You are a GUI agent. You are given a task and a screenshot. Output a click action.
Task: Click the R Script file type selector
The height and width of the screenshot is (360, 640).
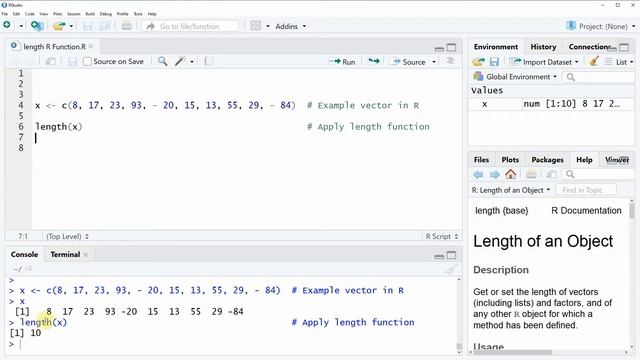[442, 236]
